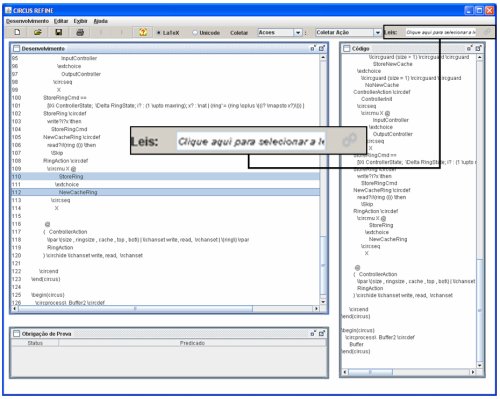Click line 108 RingAction \circdef in Desenvolvimento
The image size is (500, 399).
click(x=66, y=161)
